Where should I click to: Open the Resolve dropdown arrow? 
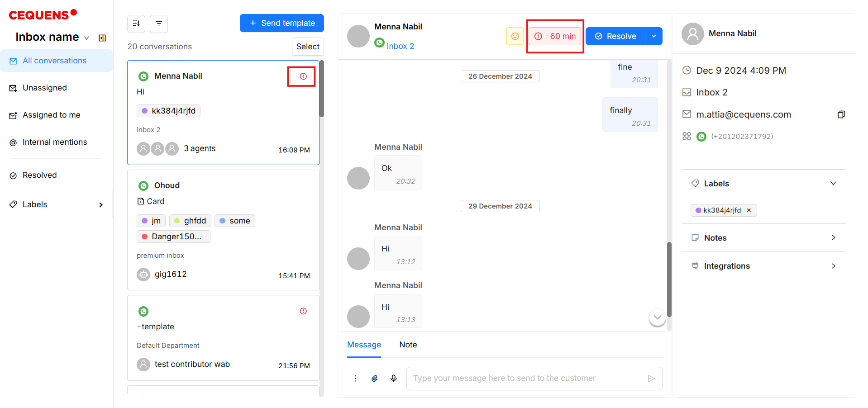[x=654, y=36]
